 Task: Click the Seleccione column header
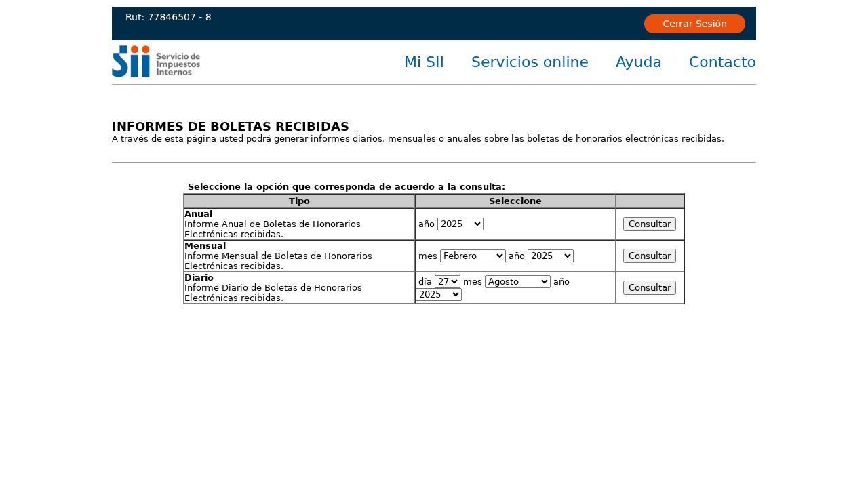point(515,201)
